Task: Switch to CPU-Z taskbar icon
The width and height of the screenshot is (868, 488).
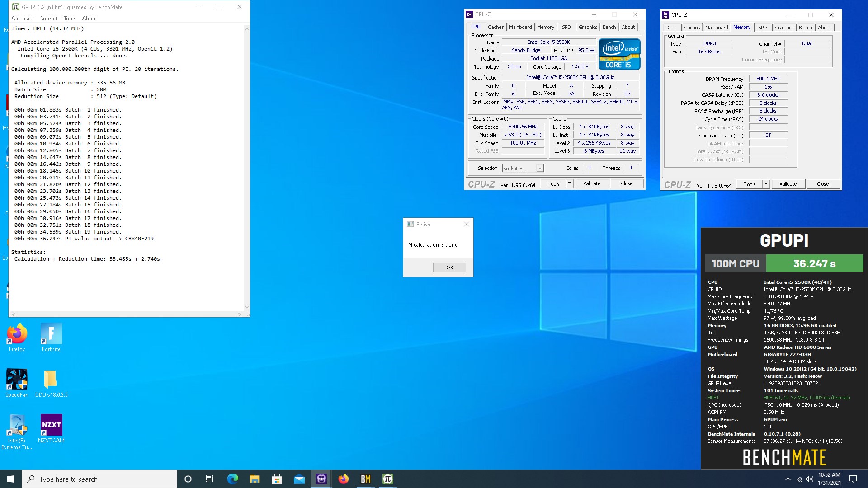Action: coord(321,479)
